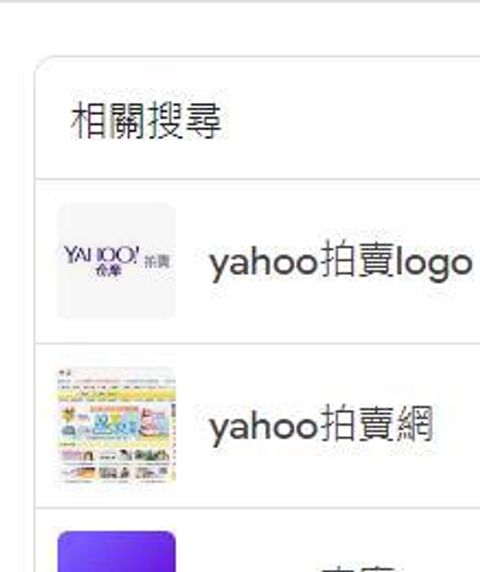Open the purple gradient thumbnail
This screenshot has height=572, width=480.
(117, 552)
